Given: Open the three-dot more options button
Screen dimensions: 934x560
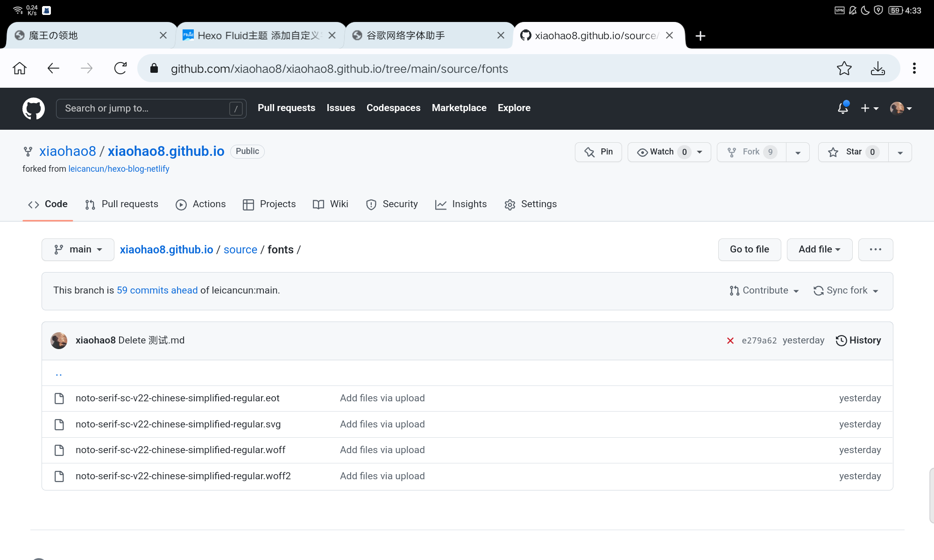Looking at the screenshot, I should 875,250.
